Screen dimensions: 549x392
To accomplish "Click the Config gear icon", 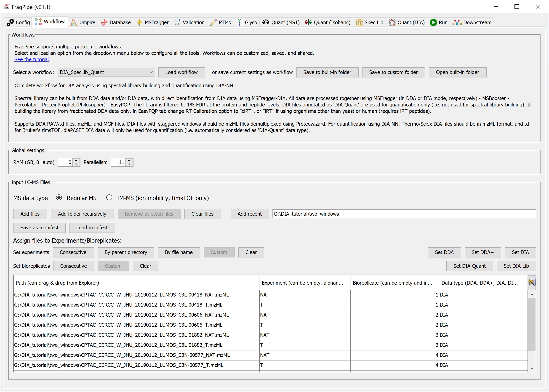I will pos(11,22).
